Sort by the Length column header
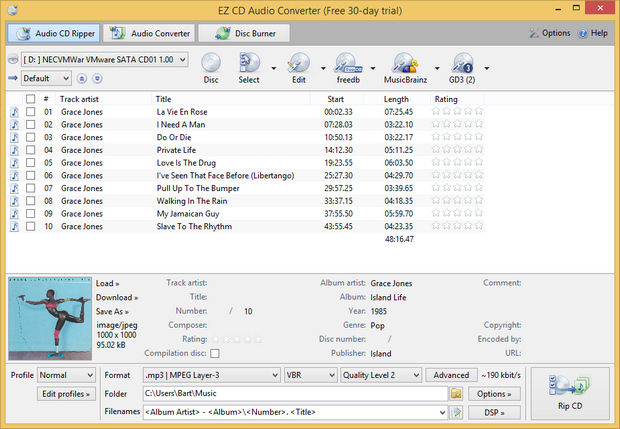The height and width of the screenshot is (429, 620). (x=396, y=99)
